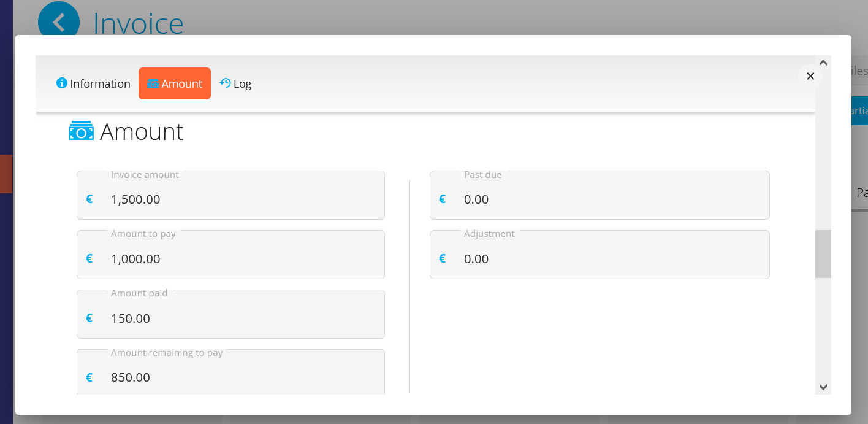The image size is (868, 424).
Task: Select the Amount tab
Action: (x=175, y=83)
